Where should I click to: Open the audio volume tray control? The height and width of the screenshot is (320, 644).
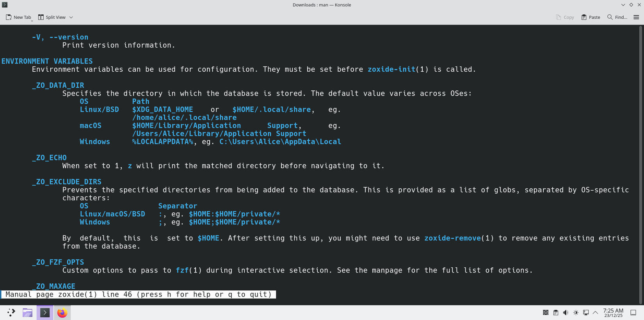point(566,313)
